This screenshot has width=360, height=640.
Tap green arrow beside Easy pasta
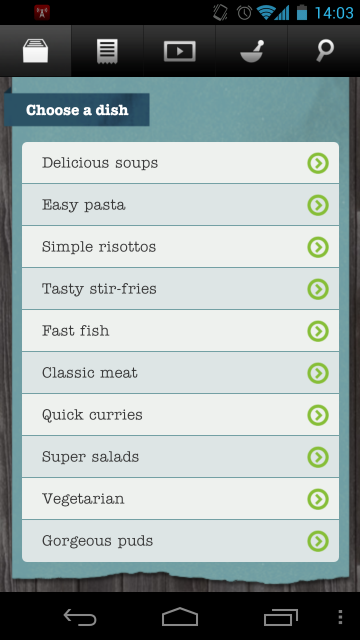click(318, 205)
